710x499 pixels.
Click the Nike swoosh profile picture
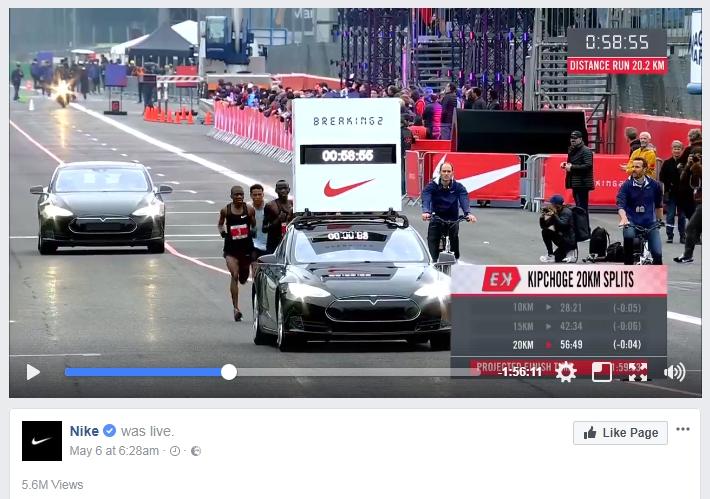coord(42,441)
